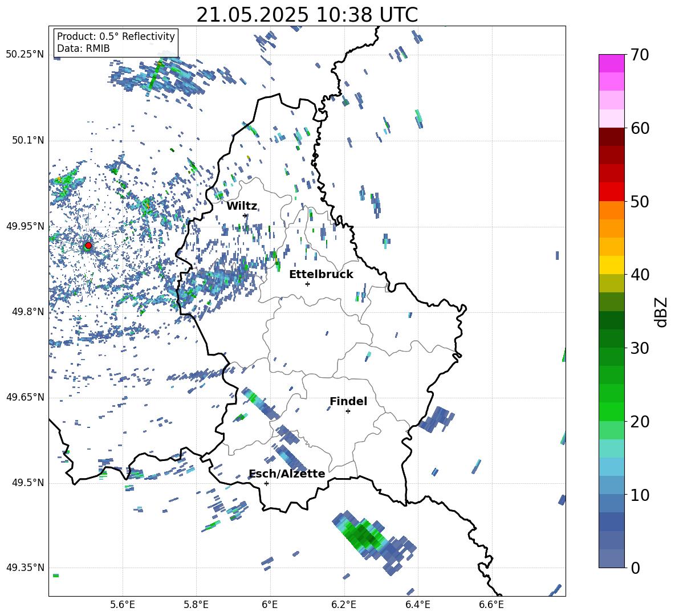Click the 'Data: RMIB' label
This screenshot has height=616, width=675.
(x=83, y=48)
